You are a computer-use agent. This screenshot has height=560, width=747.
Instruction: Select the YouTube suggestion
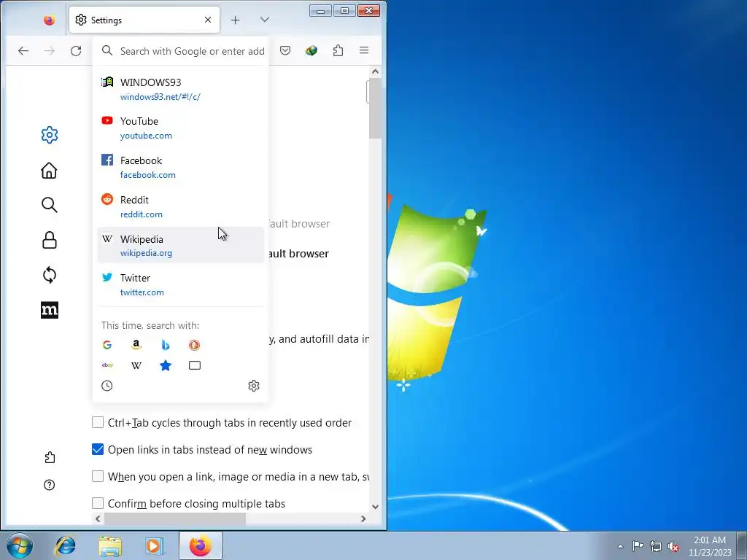(181, 128)
